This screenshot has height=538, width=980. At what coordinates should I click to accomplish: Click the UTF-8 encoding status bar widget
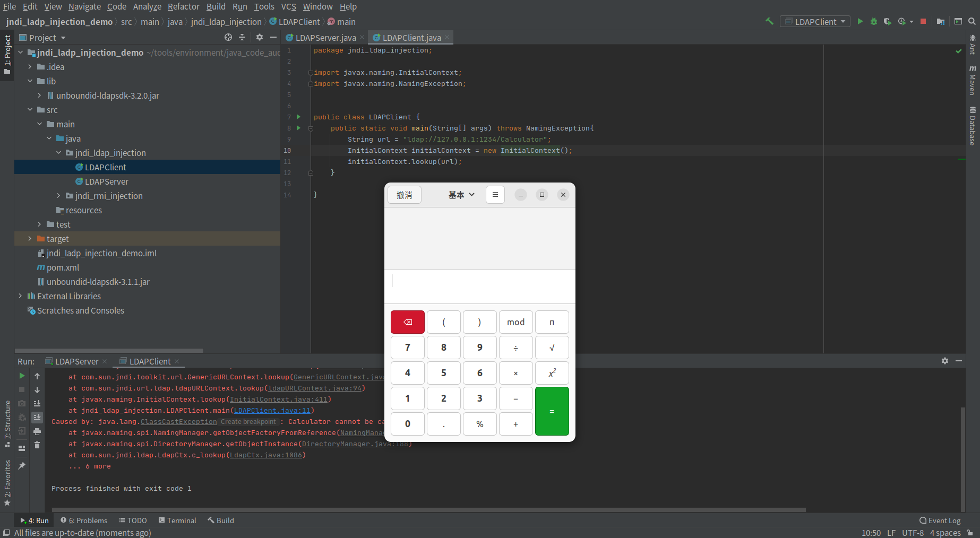pos(913,533)
